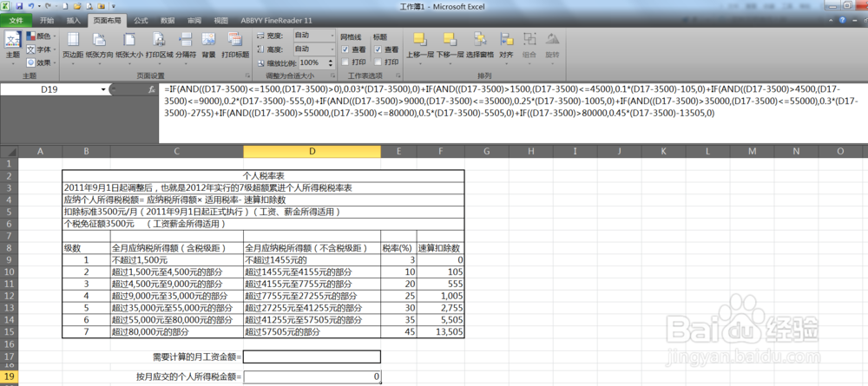Screen dimensions: 868x386
Task: Open Page Setup (页面设置) dialog launcher
Action: [247, 75]
